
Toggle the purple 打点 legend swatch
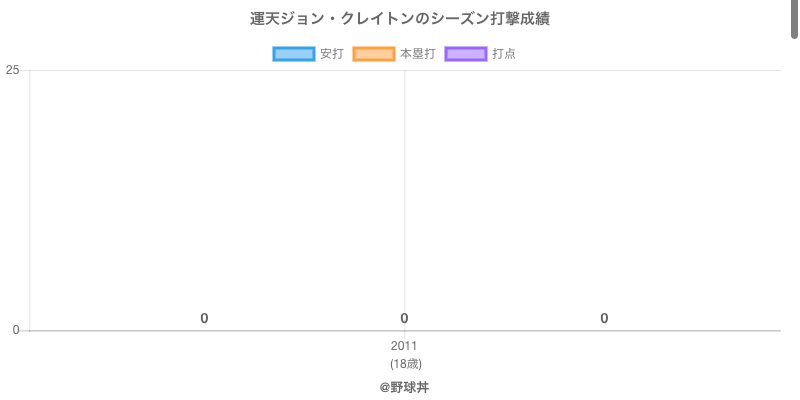(465, 54)
